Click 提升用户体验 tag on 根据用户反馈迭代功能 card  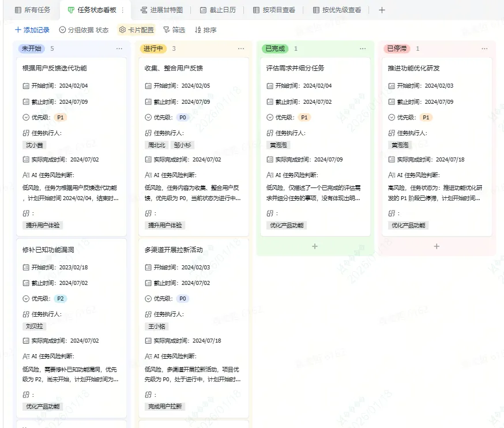click(43, 226)
